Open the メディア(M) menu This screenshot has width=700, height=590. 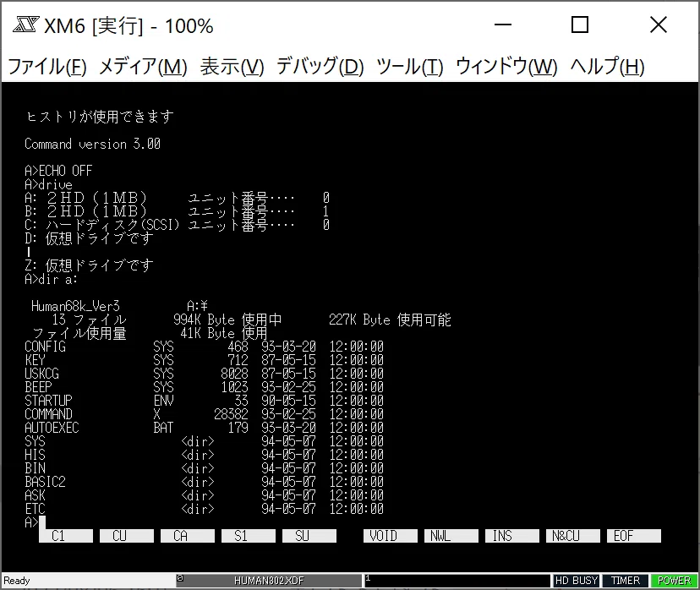pyautogui.click(x=143, y=67)
